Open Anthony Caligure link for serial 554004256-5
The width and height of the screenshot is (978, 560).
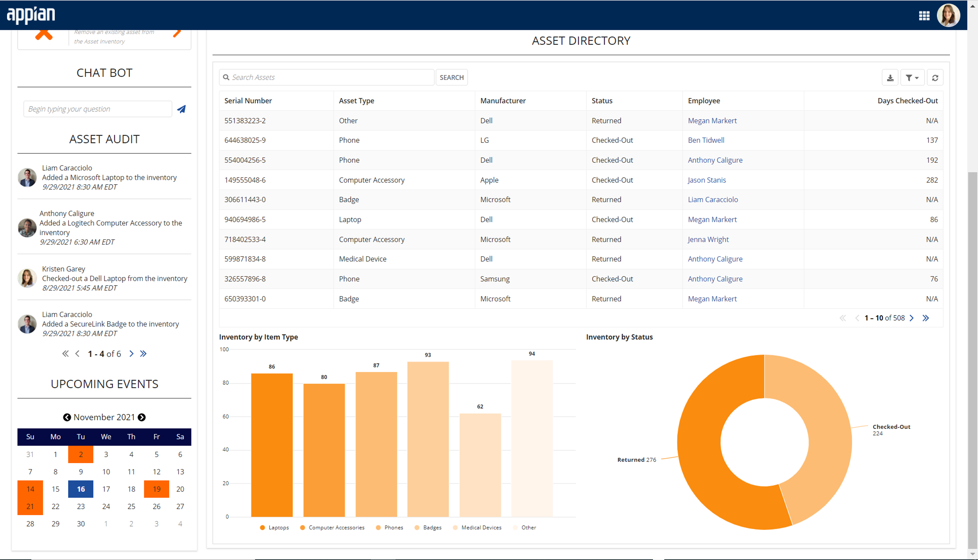715,160
